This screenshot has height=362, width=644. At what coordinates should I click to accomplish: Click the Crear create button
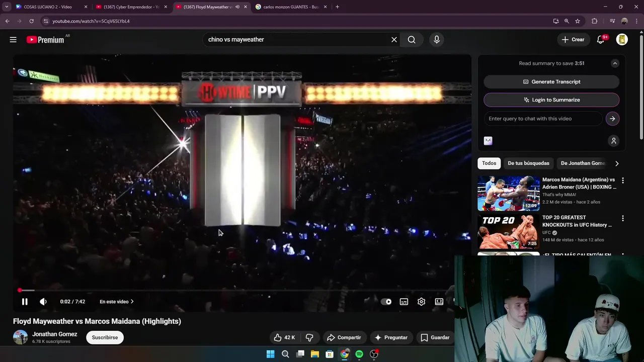[x=573, y=40]
